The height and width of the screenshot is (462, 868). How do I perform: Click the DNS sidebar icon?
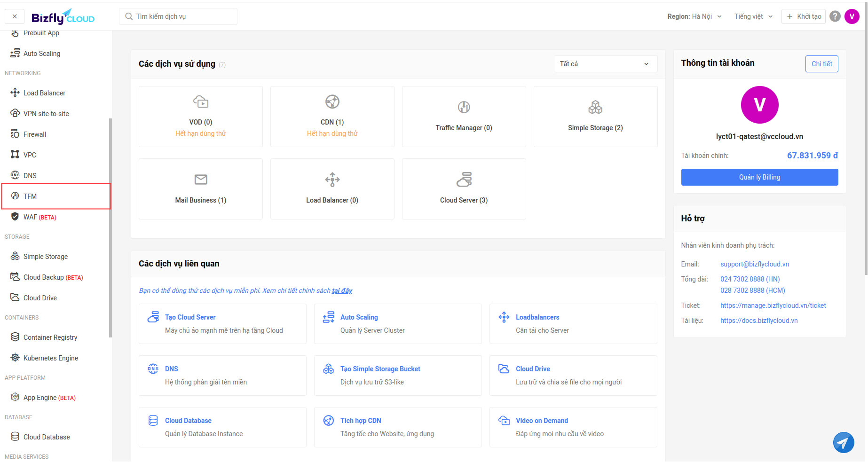click(x=15, y=175)
